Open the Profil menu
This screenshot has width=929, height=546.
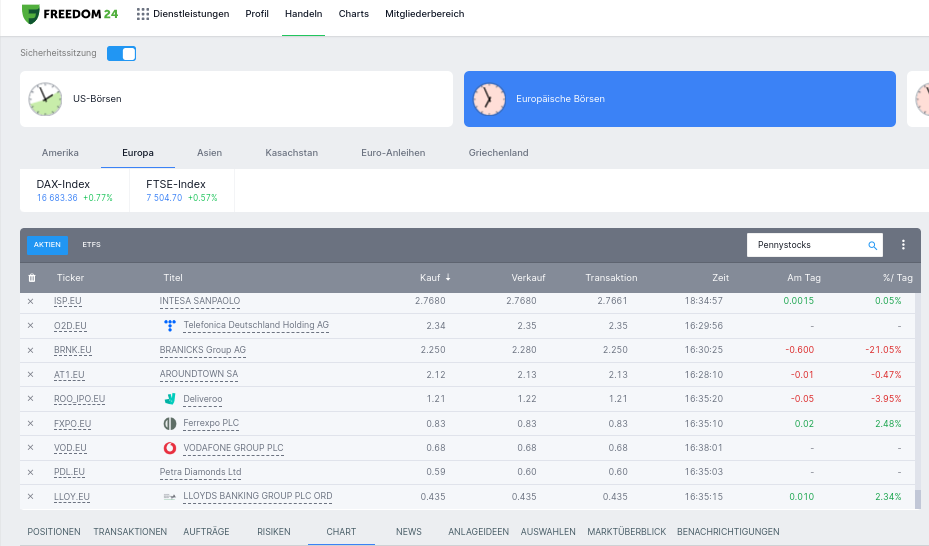click(x=257, y=14)
